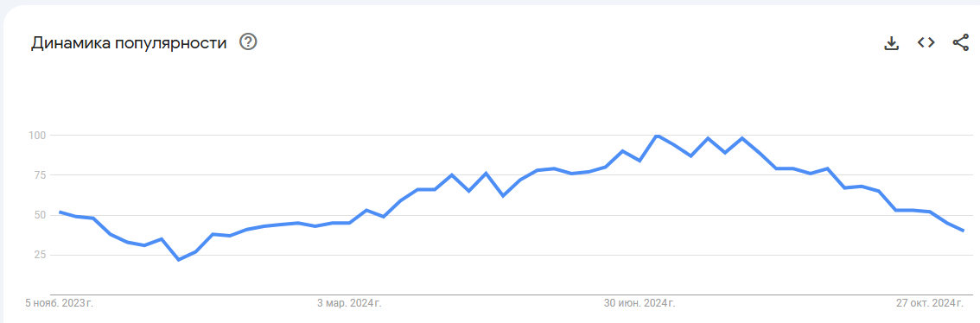Open the embed code icon
Image resolution: width=980 pixels, height=323 pixels.
tap(926, 42)
